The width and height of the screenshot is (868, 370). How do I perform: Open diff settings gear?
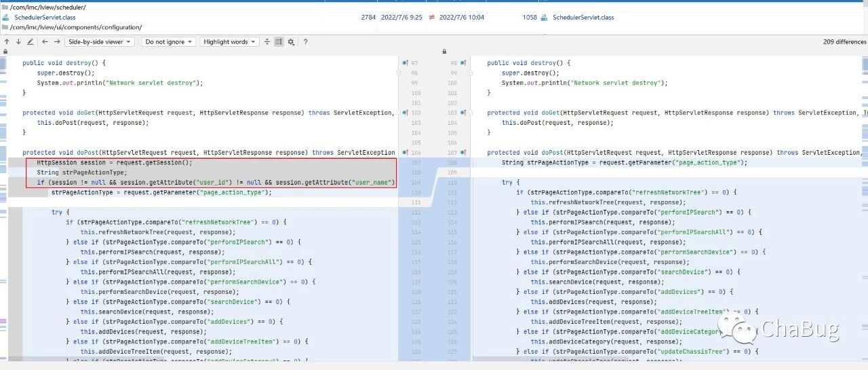[291, 41]
